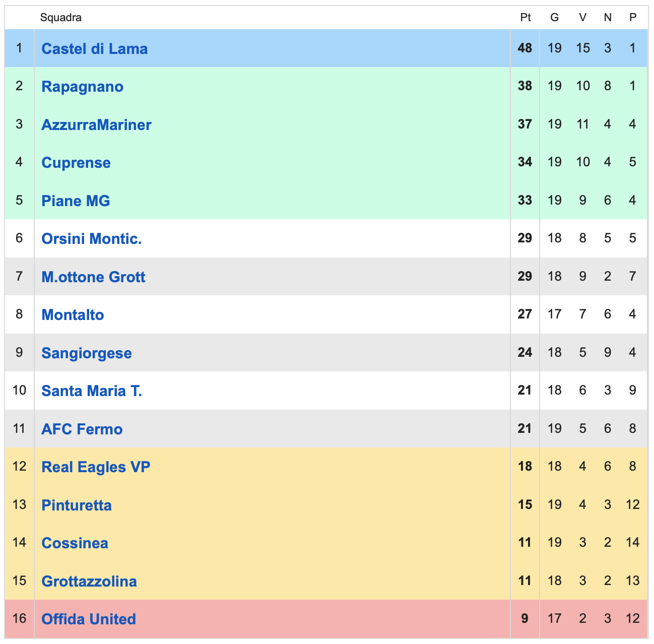654x644 pixels.
Task: Open Piane MG team link
Action: [x=76, y=201]
